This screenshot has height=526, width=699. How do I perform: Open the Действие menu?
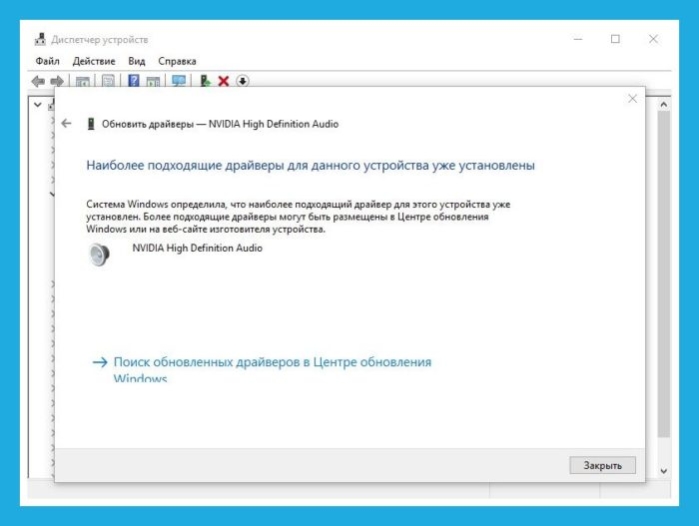tap(94, 61)
